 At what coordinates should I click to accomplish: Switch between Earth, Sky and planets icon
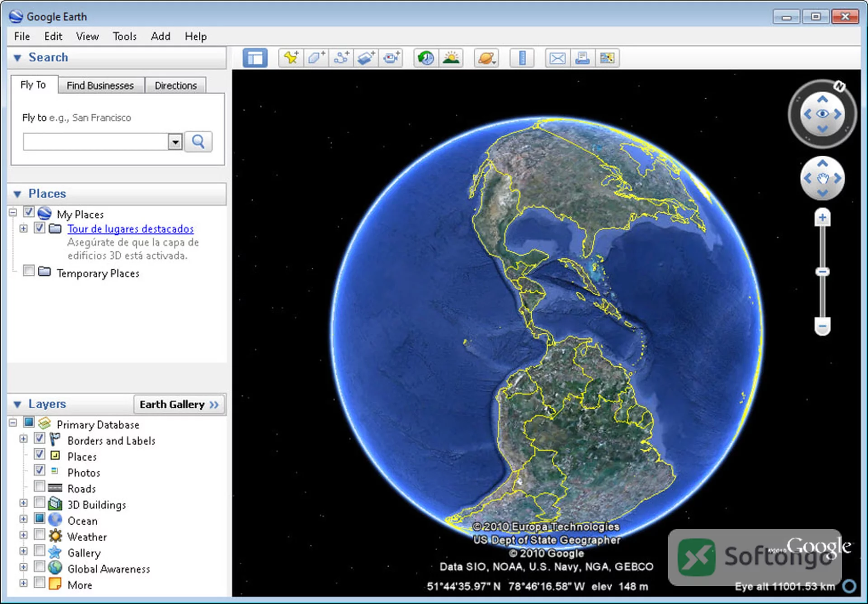pyautogui.click(x=486, y=58)
